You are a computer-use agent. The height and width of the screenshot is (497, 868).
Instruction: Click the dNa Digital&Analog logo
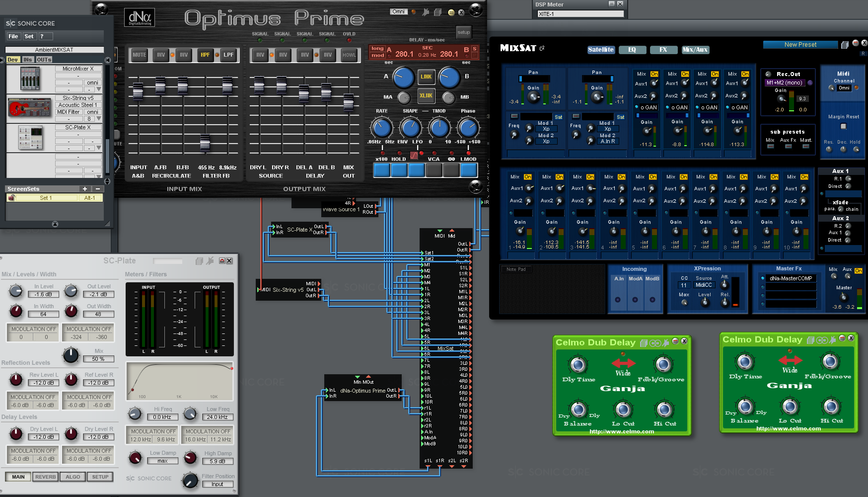pos(140,18)
